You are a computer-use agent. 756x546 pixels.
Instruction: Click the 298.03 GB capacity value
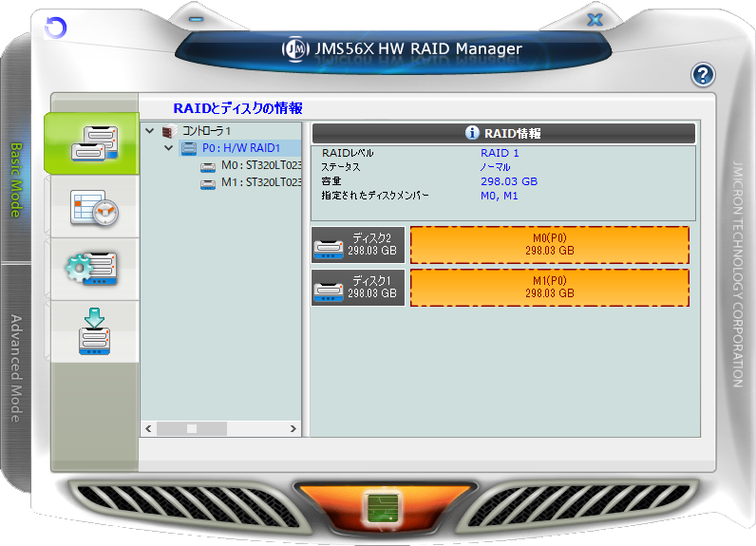(x=509, y=181)
